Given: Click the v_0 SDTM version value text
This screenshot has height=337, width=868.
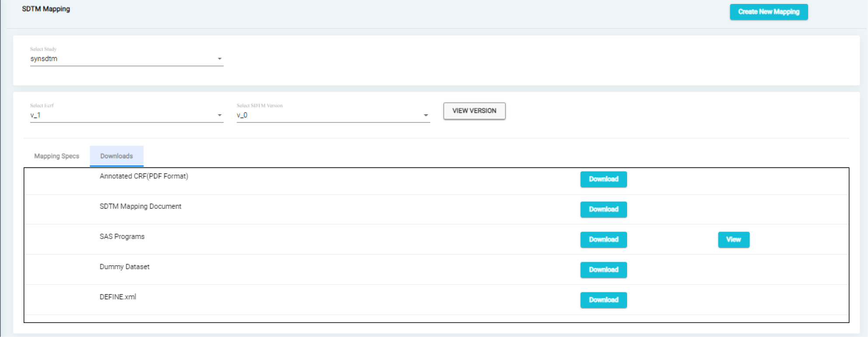Looking at the screenshot, I should [x=242, y=115].
